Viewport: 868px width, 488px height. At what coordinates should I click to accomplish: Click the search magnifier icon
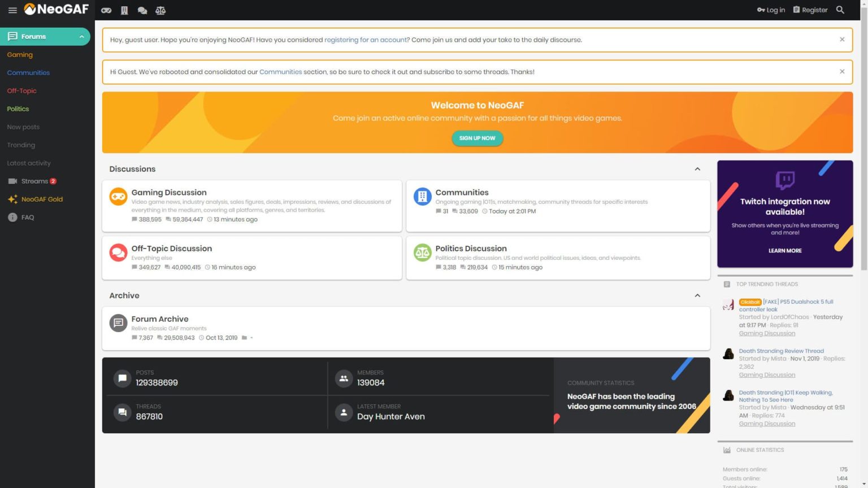840,10
